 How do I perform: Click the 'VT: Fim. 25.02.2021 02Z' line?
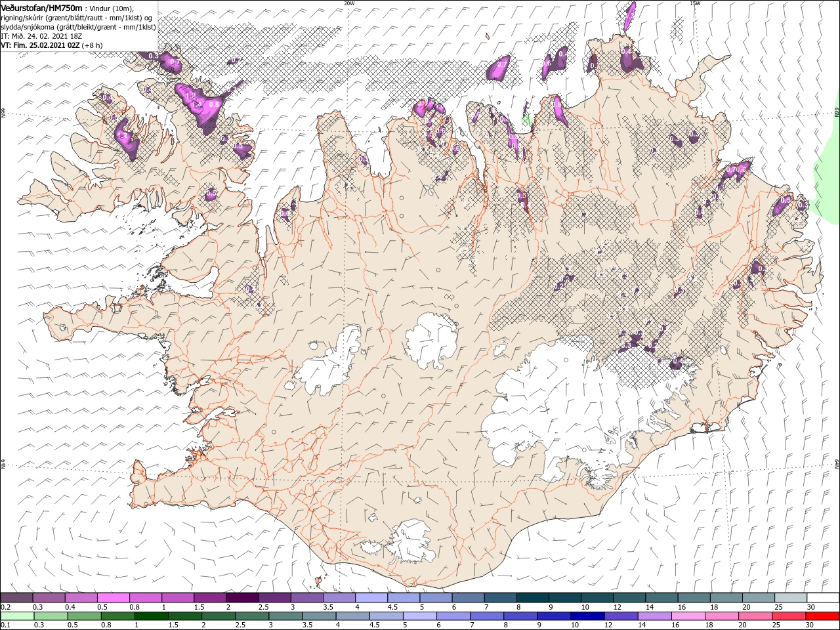tap(40, 46)
